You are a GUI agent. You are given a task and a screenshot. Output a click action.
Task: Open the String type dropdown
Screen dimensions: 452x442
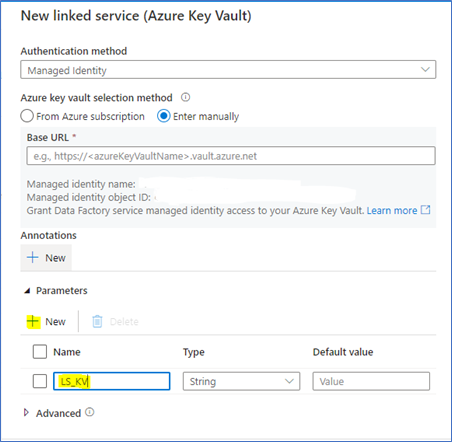point(241,381)
